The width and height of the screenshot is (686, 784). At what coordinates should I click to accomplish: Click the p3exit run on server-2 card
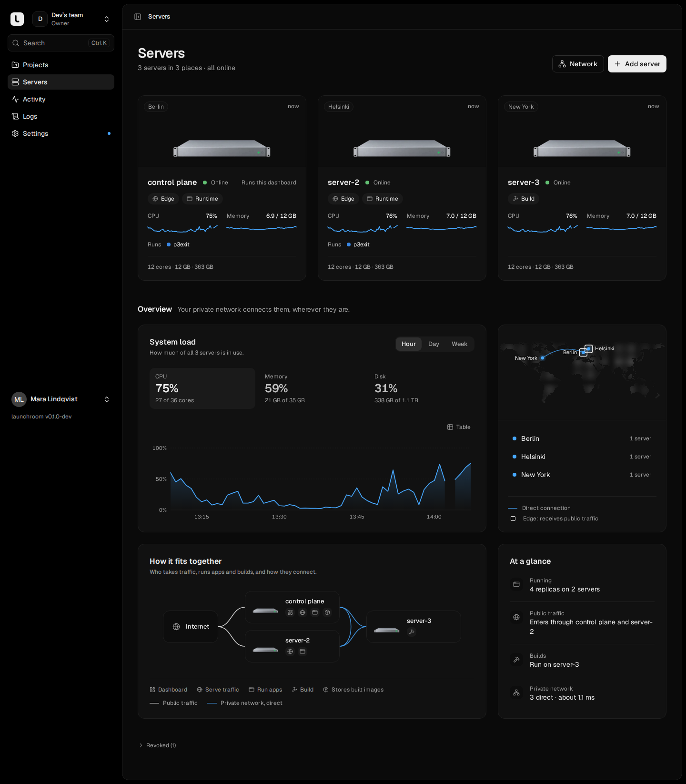pyautogui.click(x=358, y=244)
